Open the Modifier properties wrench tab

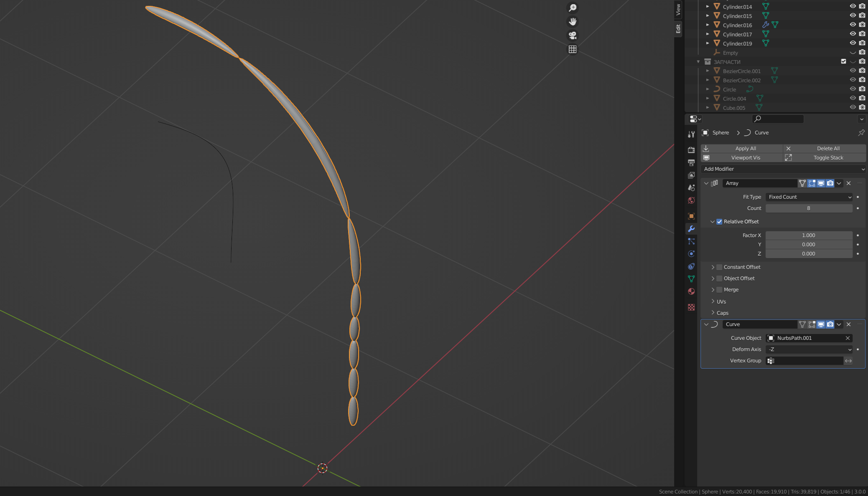tap(691, 229)
